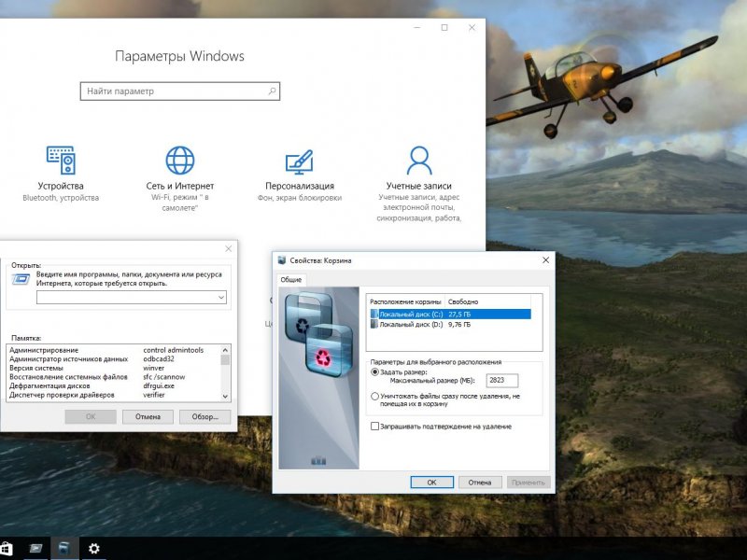Click the Recycle Bin icon in Свойства title bar
The height and width of the screenshot is (560, 747).
point(282,260)
